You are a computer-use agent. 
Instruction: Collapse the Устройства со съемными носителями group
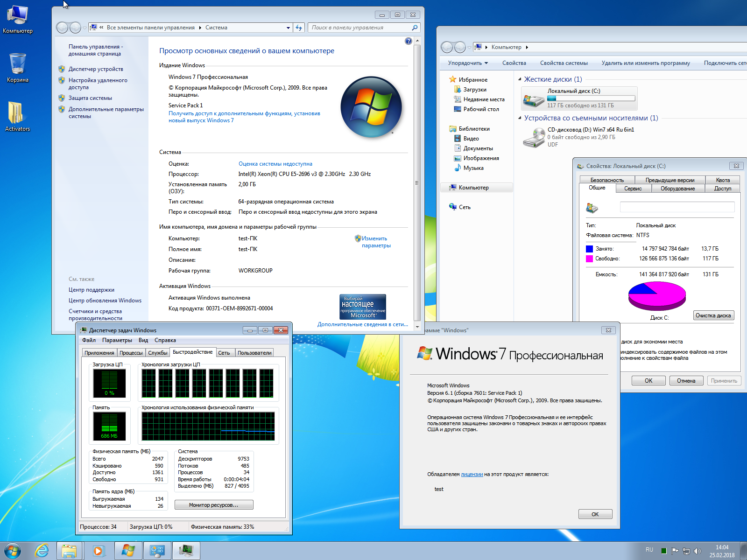tap(520, 118)
